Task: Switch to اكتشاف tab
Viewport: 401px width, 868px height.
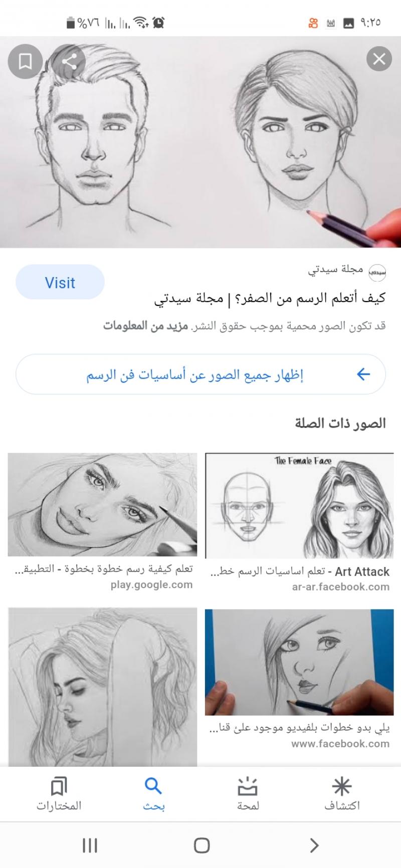Action: point(342,794)
